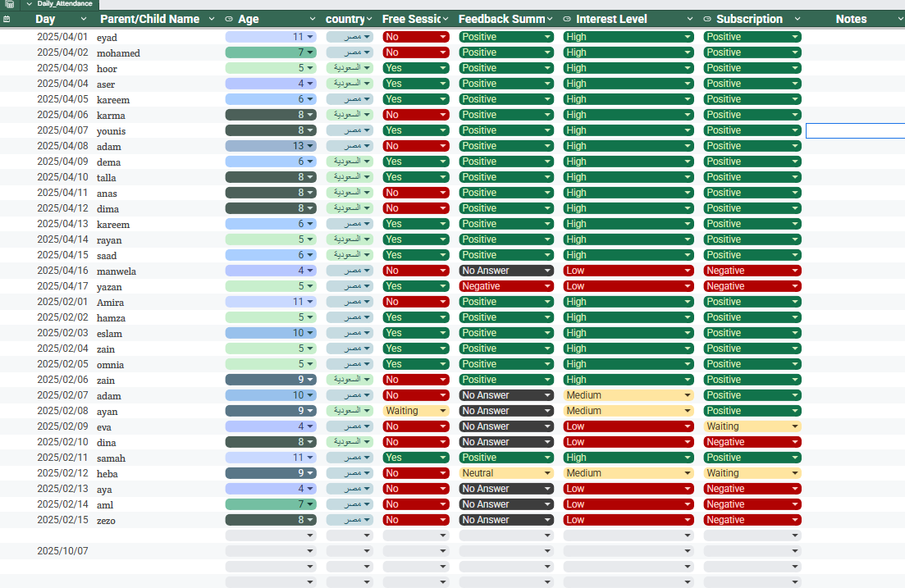The width and height of the screenshot is (905, 588).
Task: Click the chip icon beside Interest Level header
Action: (568, 19)
